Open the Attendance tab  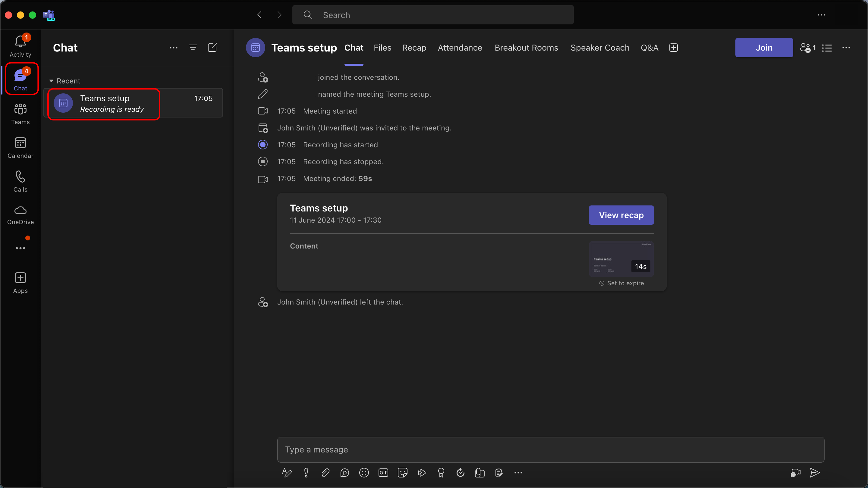click(x=460, y=48)
